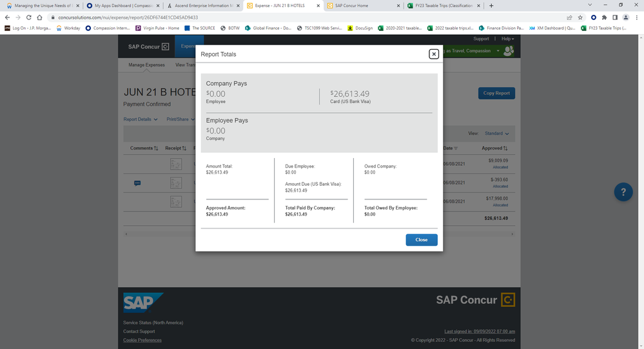Click Service Status (North America) link

pyautogui.click(x=153, y=323)
